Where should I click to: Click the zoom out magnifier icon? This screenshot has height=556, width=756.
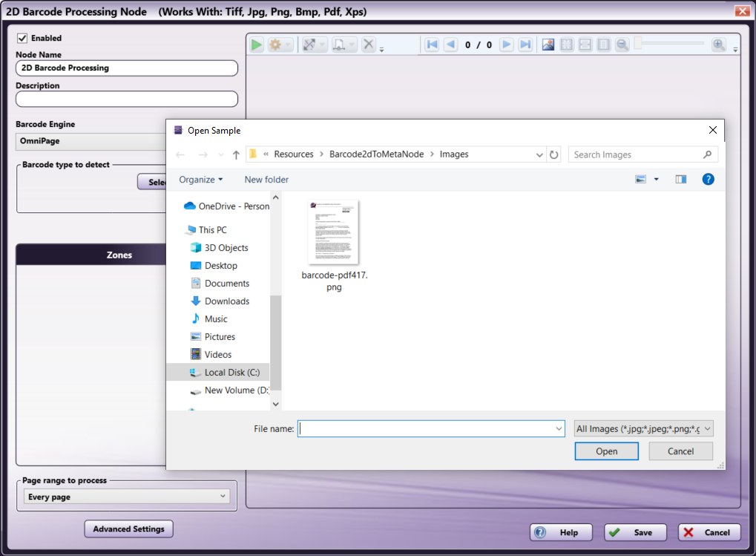coord(622,45)
